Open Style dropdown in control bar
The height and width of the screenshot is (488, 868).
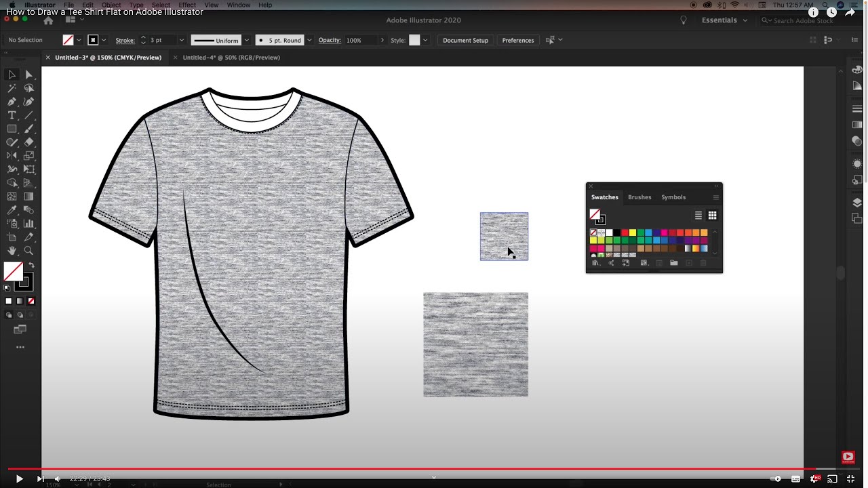[425, 40]
